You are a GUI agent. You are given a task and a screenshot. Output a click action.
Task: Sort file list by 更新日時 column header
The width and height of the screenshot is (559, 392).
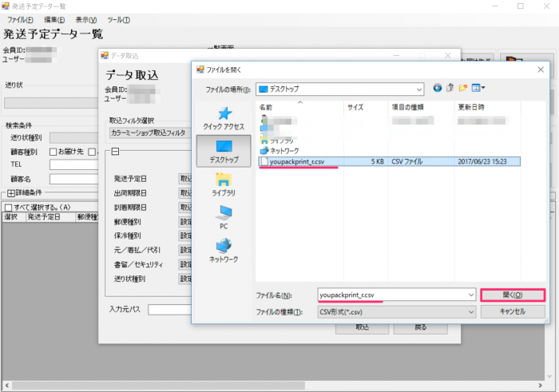click(x=487, y=107)
